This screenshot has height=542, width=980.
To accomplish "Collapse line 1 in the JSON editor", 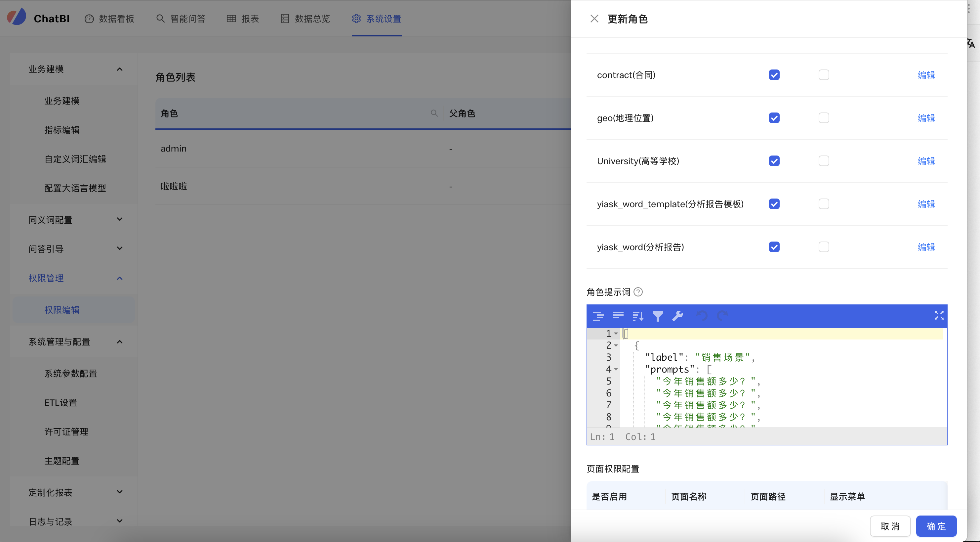I will [x=616, y=333].
